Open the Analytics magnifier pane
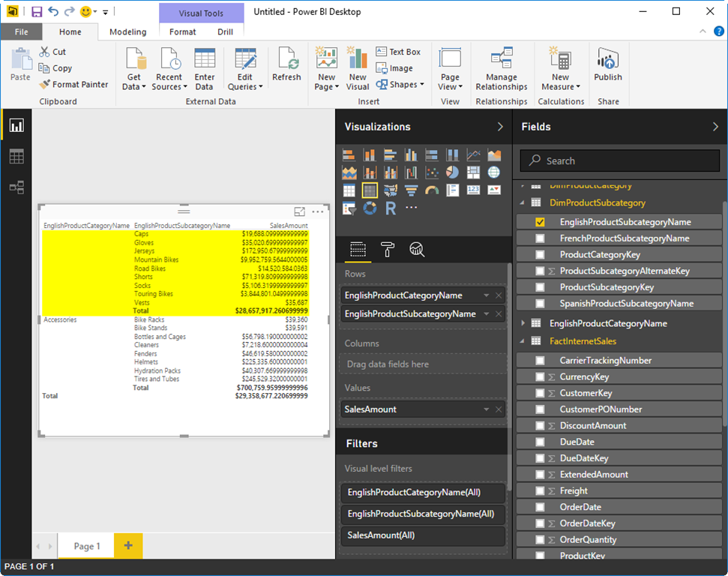The height and width of the screenshot is (576, 728). tap(416, 250)
